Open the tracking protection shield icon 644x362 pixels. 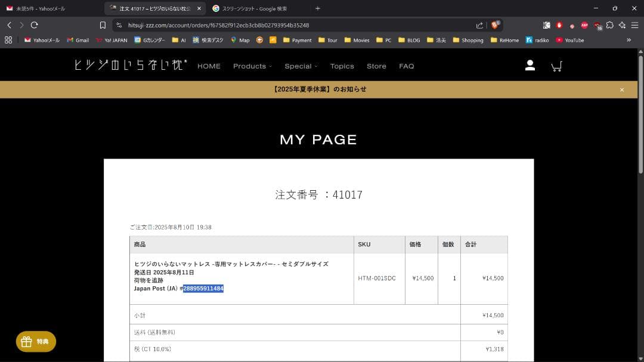[x=117, y=26]
